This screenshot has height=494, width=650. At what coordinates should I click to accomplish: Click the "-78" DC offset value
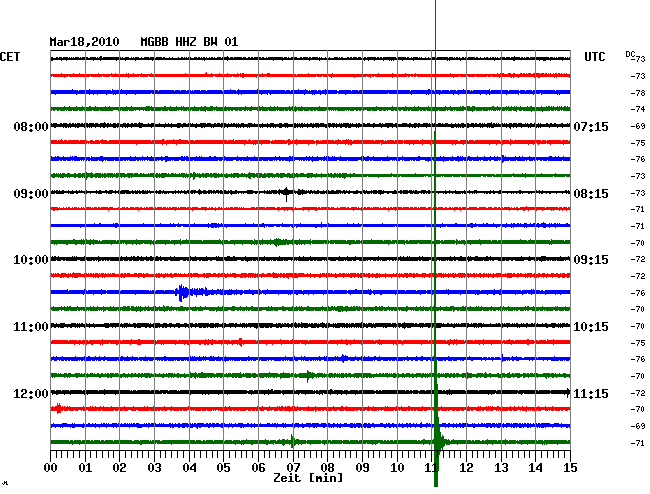[x=638, y=93]
